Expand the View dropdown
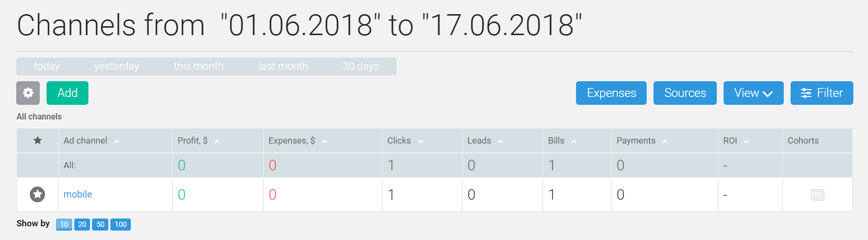The height and width of the screenshot is (240, 868). point(753,93)
